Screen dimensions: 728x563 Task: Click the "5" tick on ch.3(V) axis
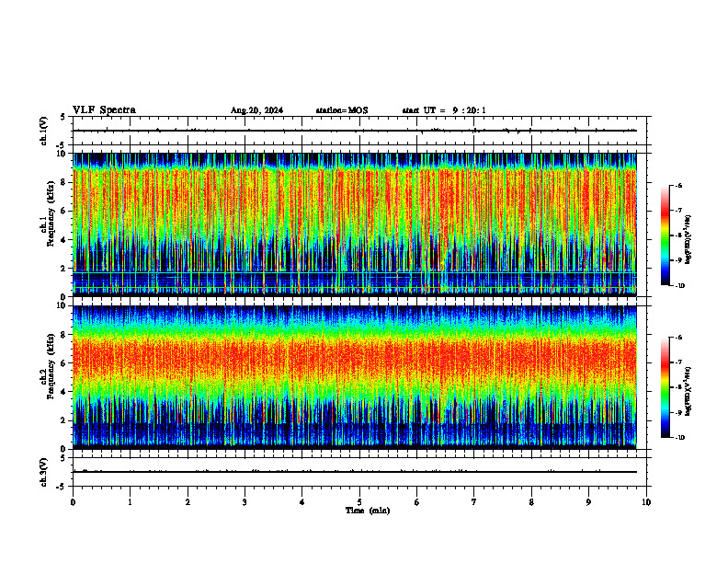(63, 458)
